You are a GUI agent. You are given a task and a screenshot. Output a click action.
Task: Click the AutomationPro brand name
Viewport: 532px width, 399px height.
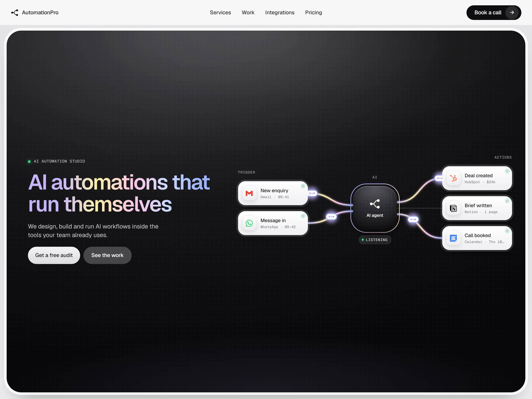40,12
